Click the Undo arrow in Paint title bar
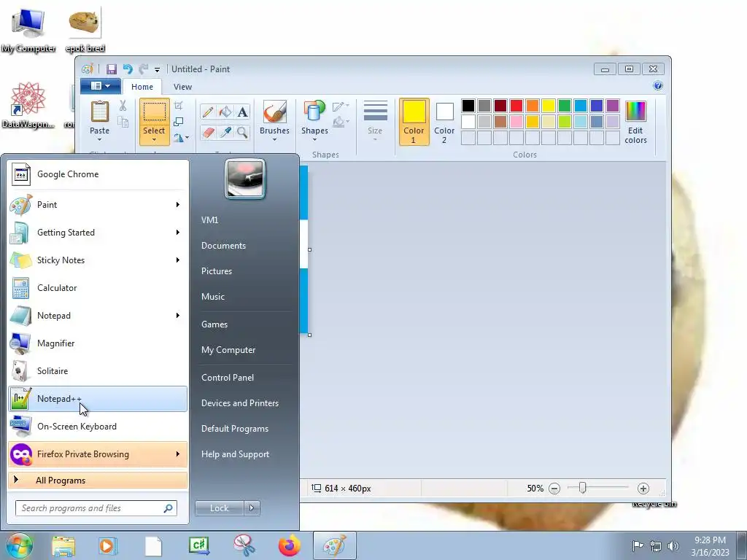This screenshot has height=560, width=747. (x=128, y=69)
